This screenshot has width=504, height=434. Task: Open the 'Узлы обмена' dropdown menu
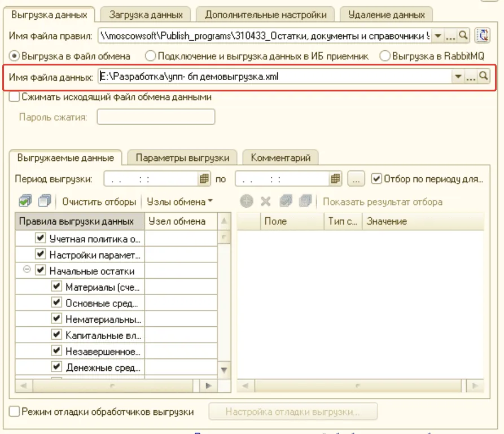pos(179,201)
